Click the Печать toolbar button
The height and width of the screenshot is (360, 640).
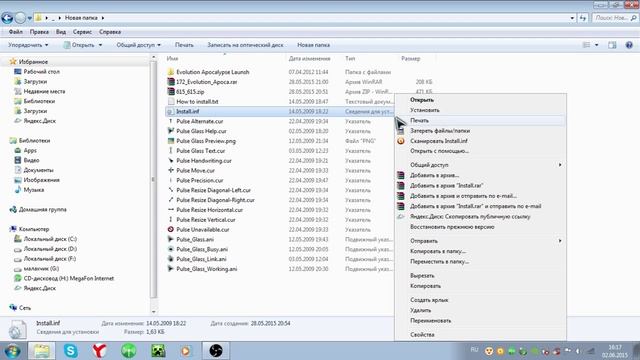184,45
